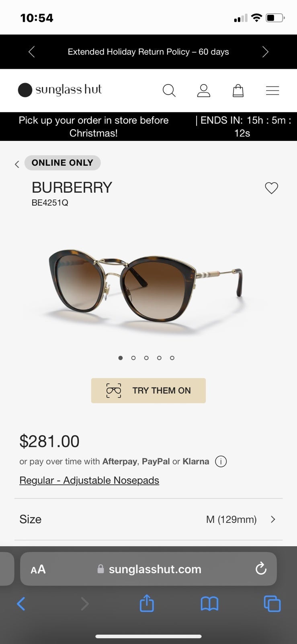Open payment options info icon
297x644 pixels.
221,461
